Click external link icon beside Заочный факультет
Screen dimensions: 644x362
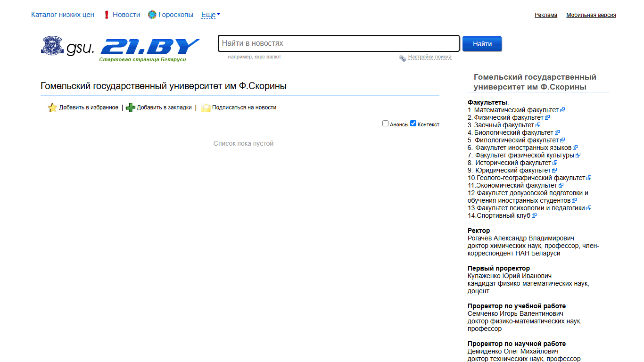538,125
